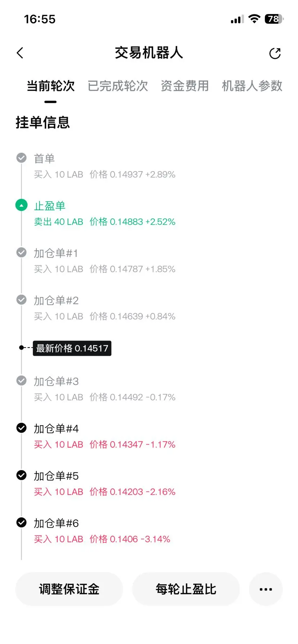Click the share/refresh icon top right
The width and height of the screenshot is (298, 644).
click(x=275, y=53)
